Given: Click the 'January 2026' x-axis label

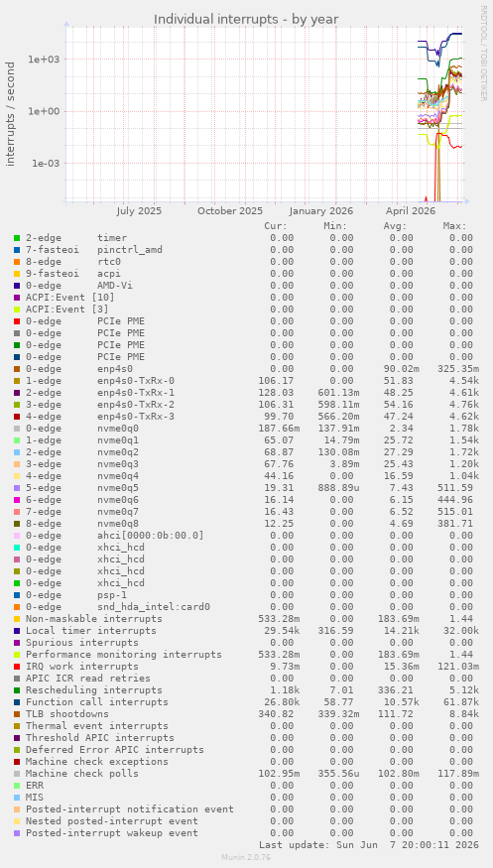Looking at the screenshot, I should 321,211.
